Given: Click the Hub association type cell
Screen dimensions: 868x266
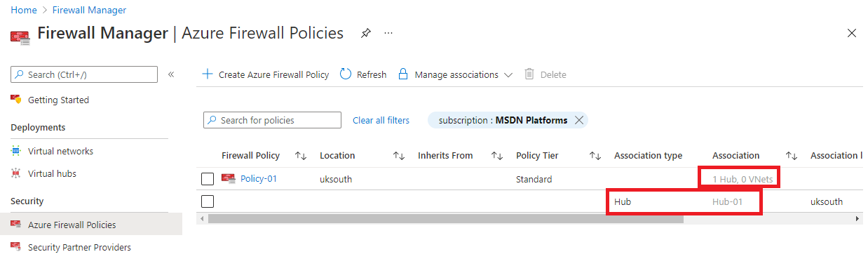Looking at the screenshot, I should point(623,201).
